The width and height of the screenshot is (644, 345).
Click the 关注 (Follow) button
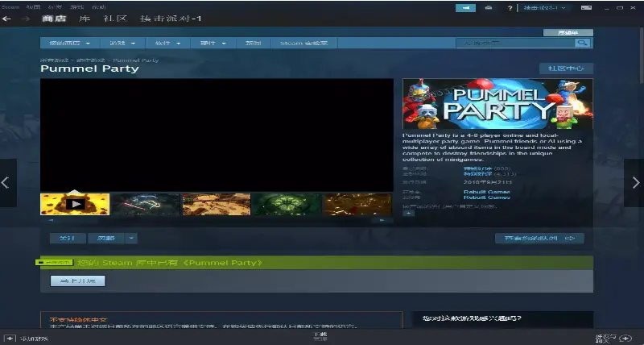point(68,238)
